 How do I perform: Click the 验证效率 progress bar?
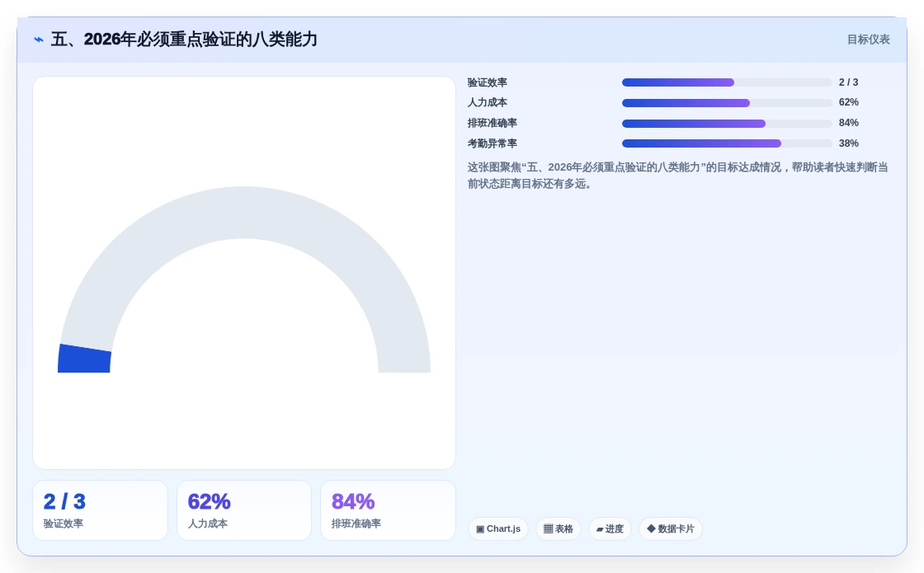pos(727,82)
